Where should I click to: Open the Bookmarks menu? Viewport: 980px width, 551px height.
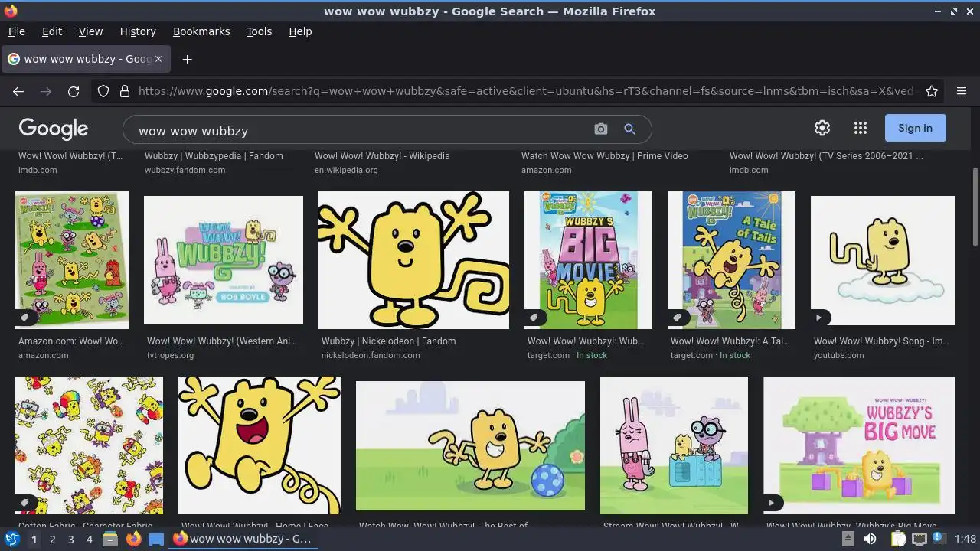tap(201, 31)
